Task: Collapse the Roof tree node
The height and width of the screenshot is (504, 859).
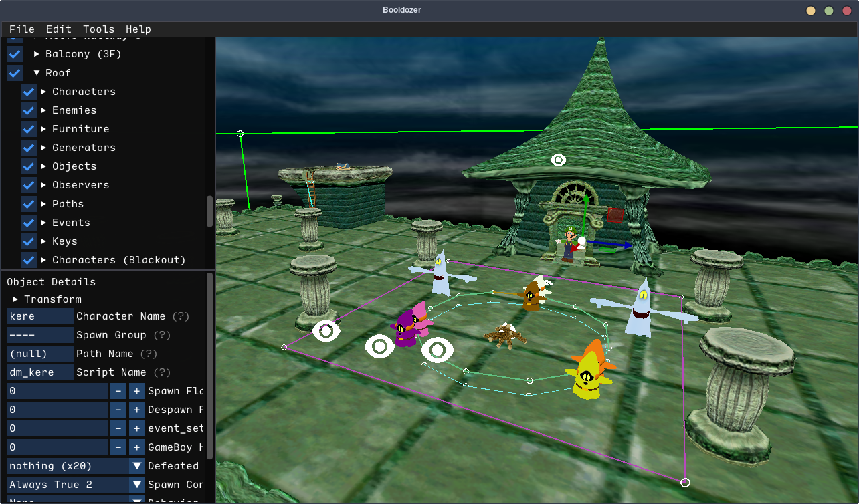Action: [x=37, y=73]
